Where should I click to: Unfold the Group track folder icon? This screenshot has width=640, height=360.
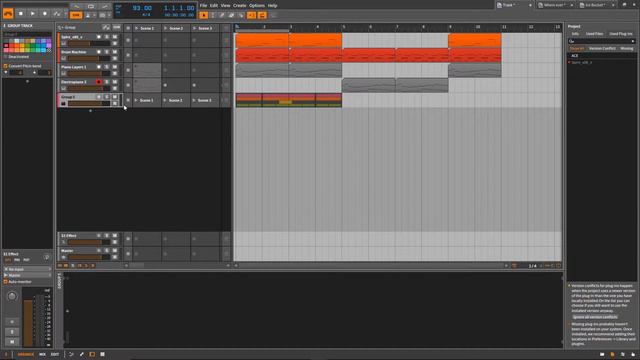click(64, 104)
